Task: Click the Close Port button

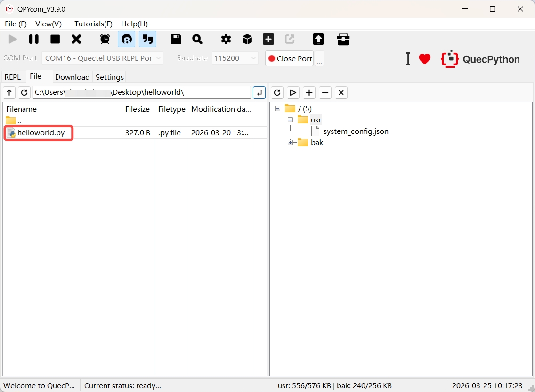Action: tap(290, 58)
